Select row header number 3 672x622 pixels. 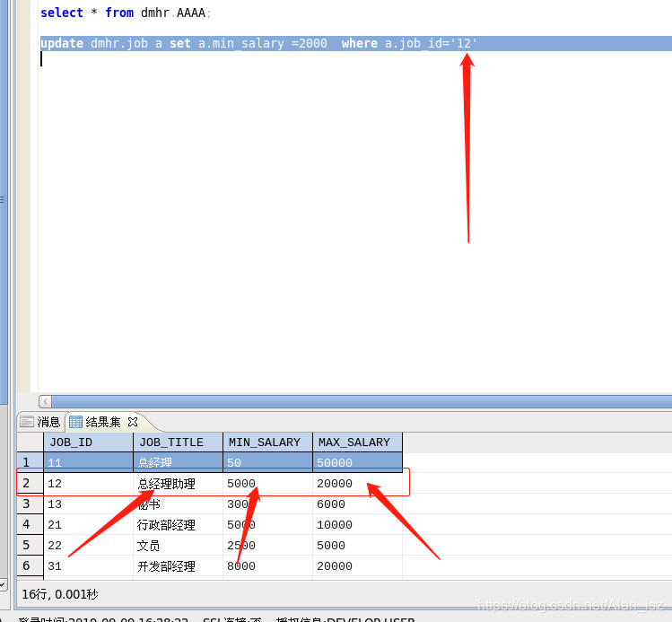30,504
